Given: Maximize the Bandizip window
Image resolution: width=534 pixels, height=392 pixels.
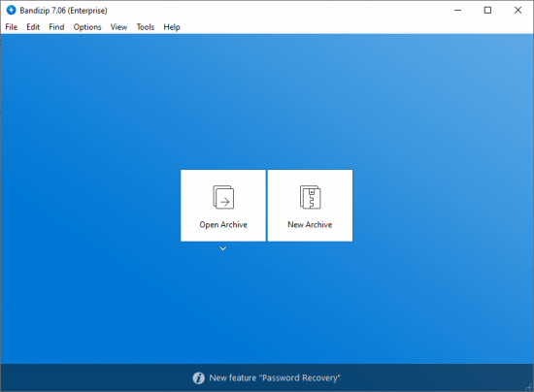Looking at the screenshot, I should pyautogui.click(x=487, y=11).
